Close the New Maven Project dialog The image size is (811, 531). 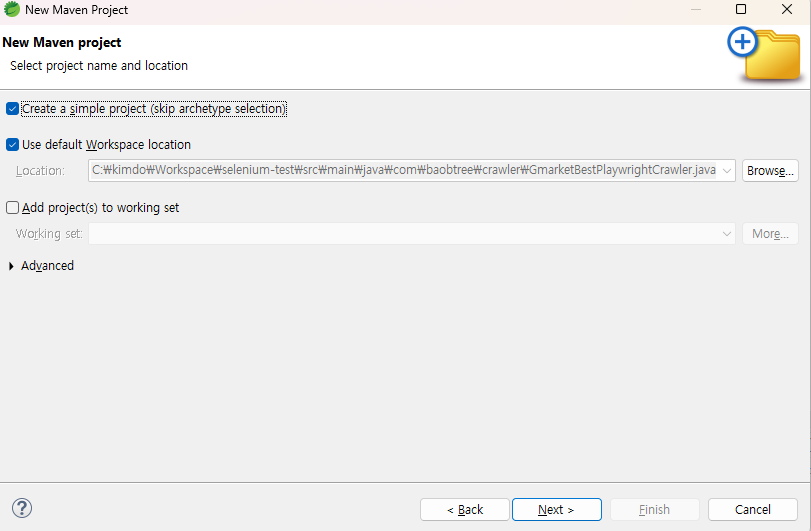point(787,9)
